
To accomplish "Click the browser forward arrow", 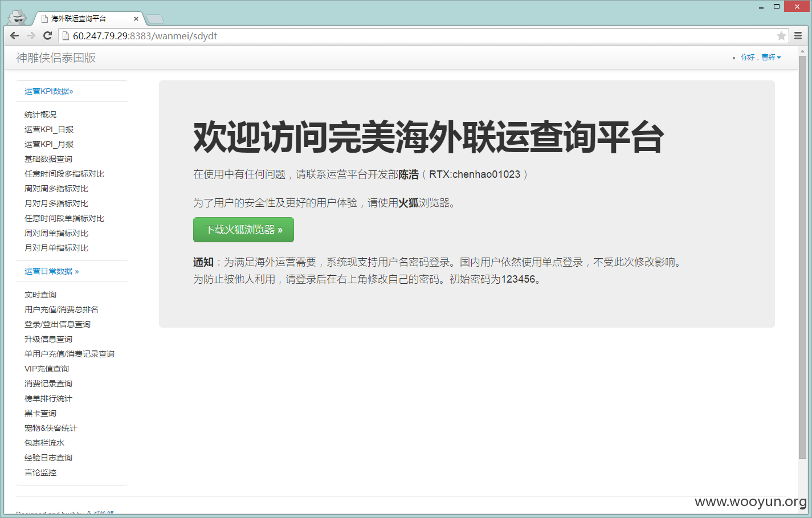I will click(31, 35).
